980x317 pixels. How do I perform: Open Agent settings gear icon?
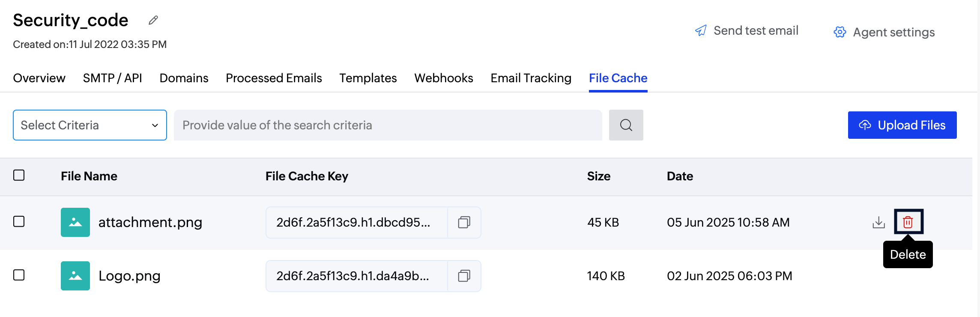(839, 32)
